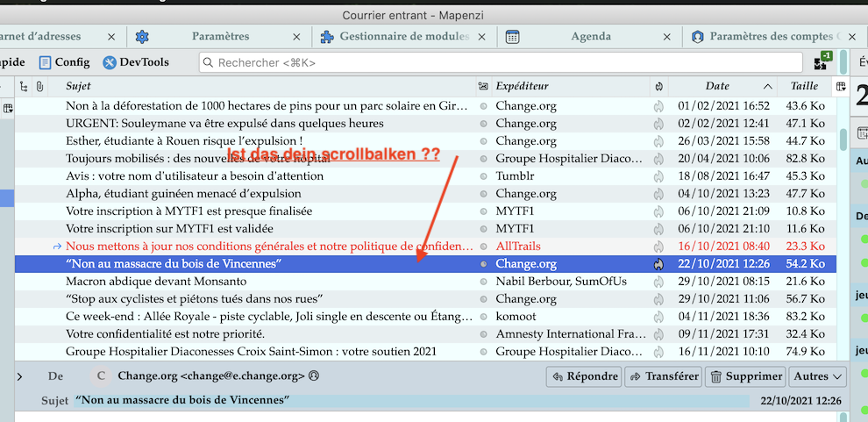868x422 pixels.
Task: Click the Sujet text in the message header pane
Action: click(x=182, y=400)
